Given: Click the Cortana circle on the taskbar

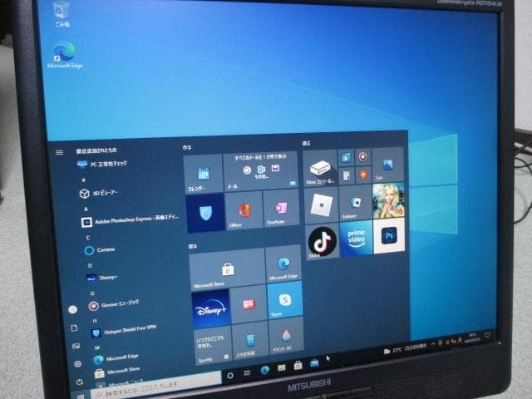Looking at the screenshot, I should pyautogui.click(x=230, y=375).
